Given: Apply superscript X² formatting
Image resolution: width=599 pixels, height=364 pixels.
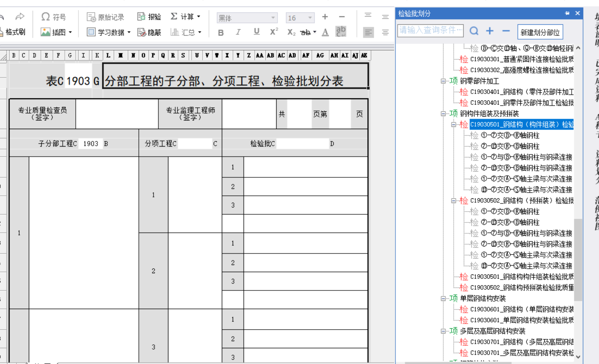Looking at the screenshot, I should [274, 32].
